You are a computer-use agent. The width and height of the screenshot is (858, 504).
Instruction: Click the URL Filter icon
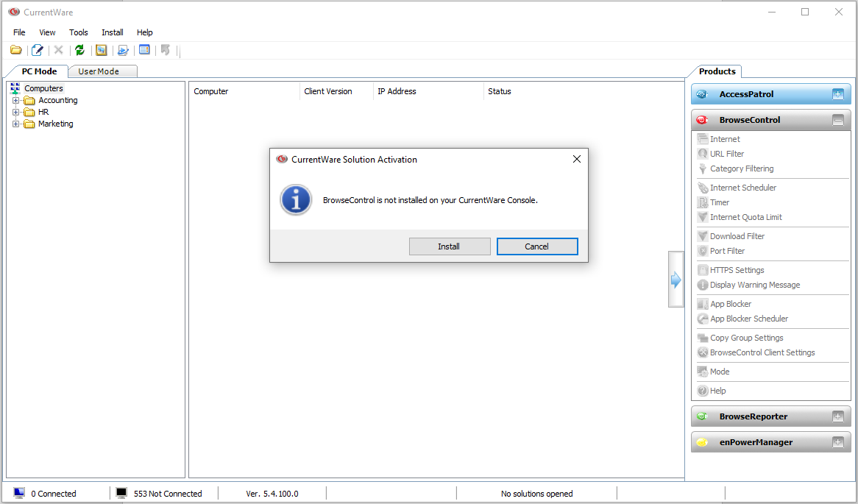pos(703,154)
